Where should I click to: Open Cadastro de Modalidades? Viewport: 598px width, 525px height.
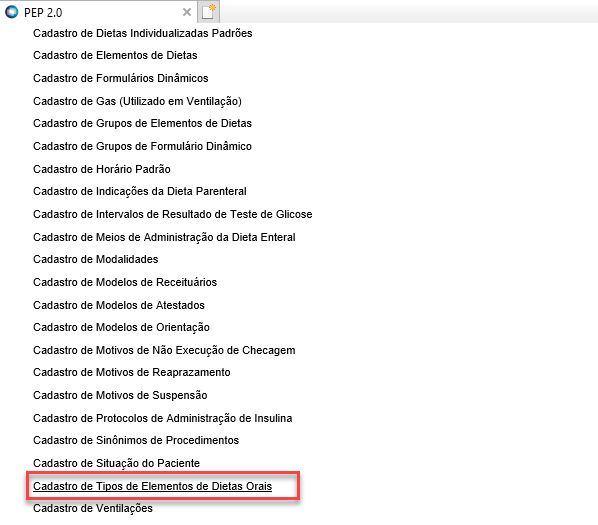96,259
